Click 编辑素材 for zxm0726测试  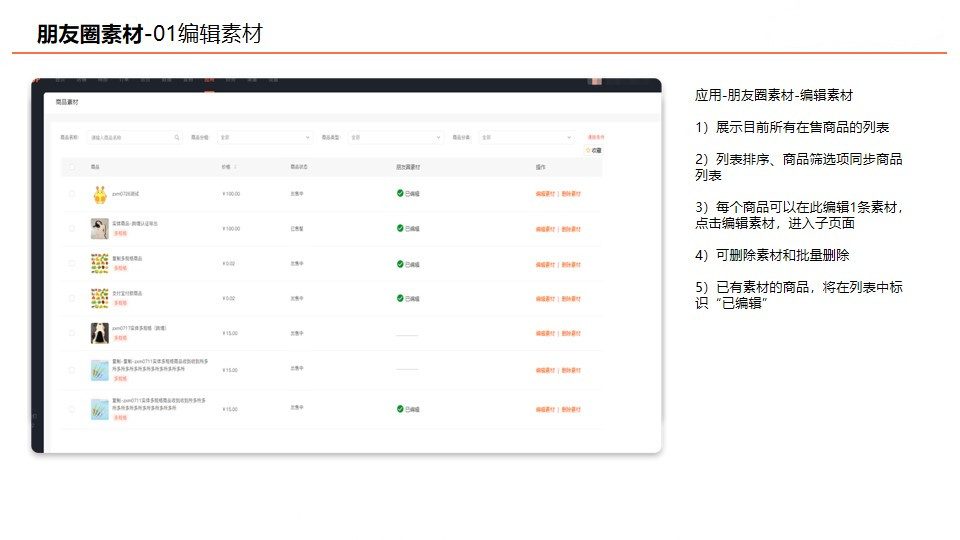tap(545, 194)
